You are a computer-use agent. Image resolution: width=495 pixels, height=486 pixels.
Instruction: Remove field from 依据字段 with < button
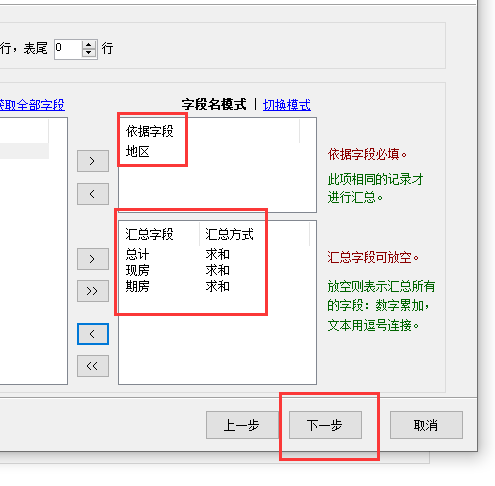(93, 194)
